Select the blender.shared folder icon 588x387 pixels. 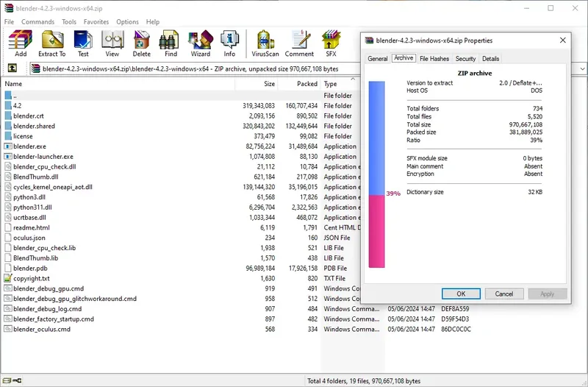(x=8, y=126)
